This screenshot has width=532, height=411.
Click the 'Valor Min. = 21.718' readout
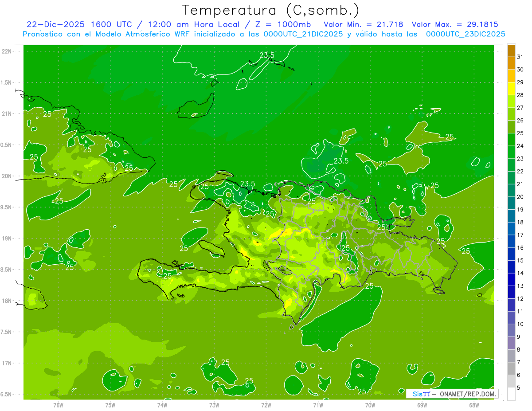click(x=364, y=24)
